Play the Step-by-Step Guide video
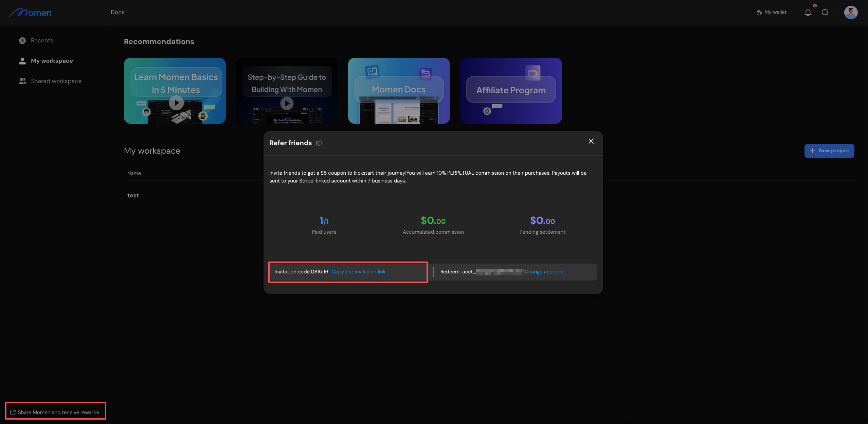 pos(287,103)
